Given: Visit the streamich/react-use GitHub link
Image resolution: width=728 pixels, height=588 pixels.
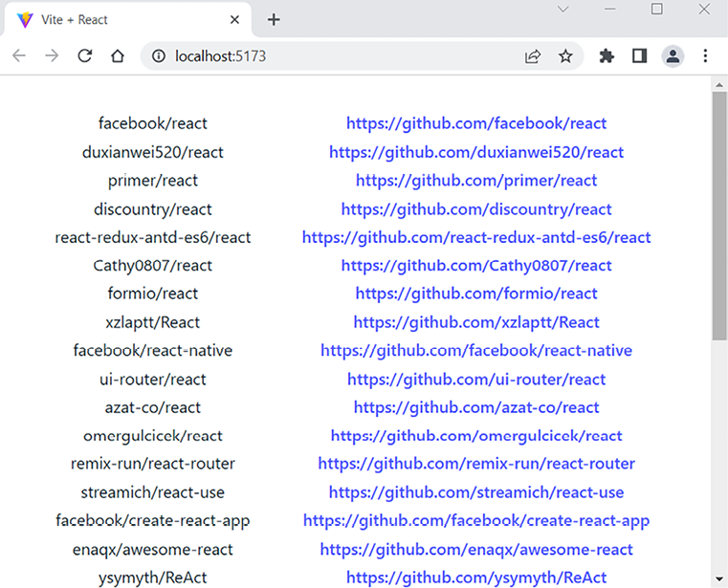Looking at the screenshot, I should (476, 492).
